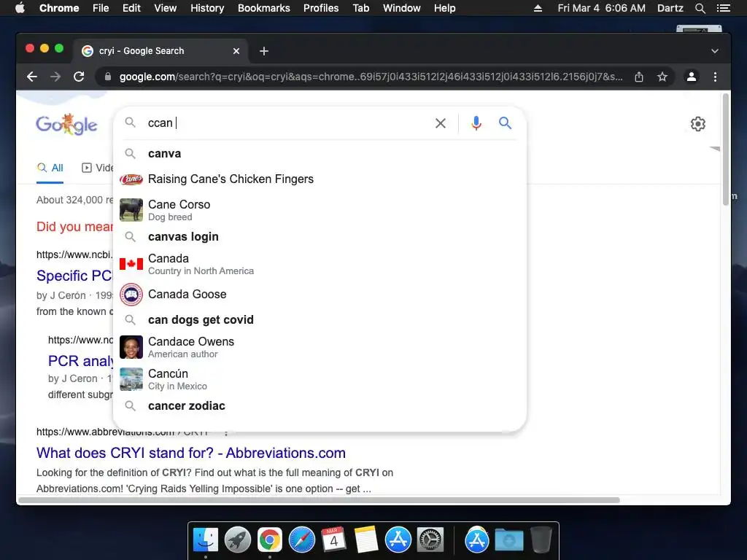Close the cryi - Google Search tab
747x560 pixels.
tap(236, 51)
